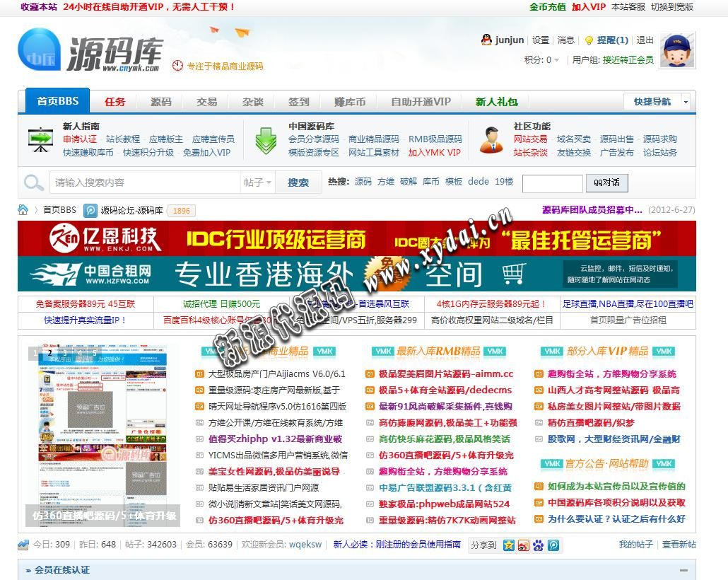
Task: Open the 交易 navigation tab
Action: click(206, 102)
